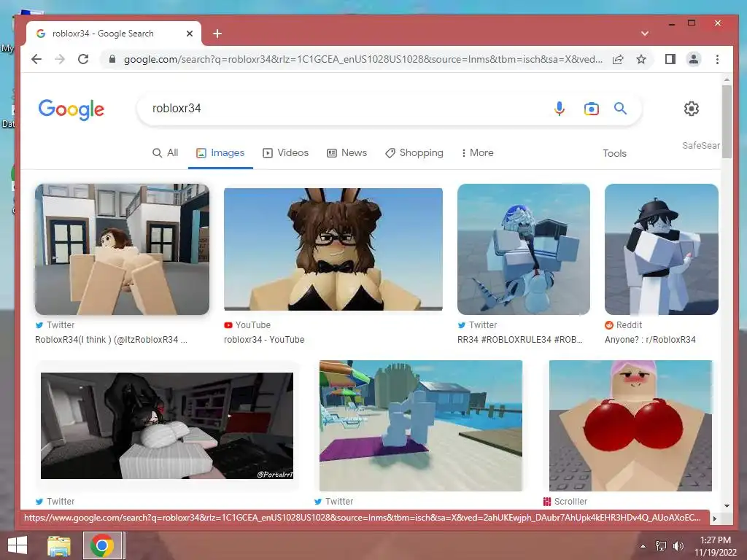The height and width of the screenshot is (560, 747).
Task: Click the horizontal scroll right arrow
Action: pos(714,518)
